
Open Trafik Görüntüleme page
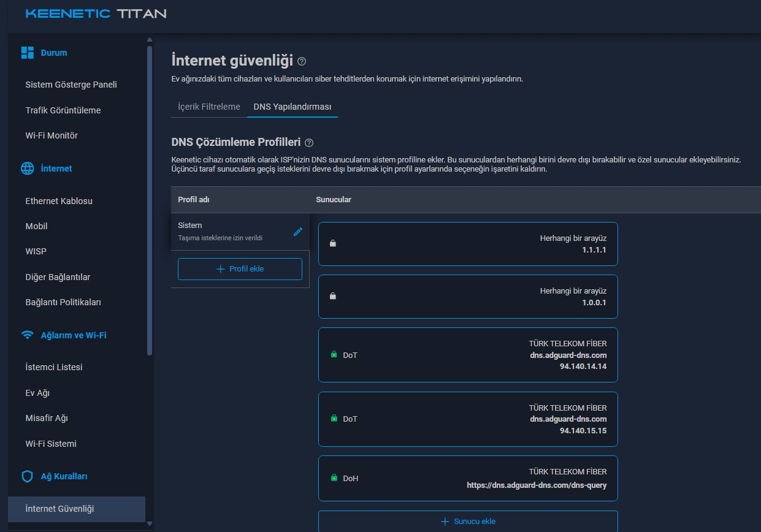(x=63, y=110)
